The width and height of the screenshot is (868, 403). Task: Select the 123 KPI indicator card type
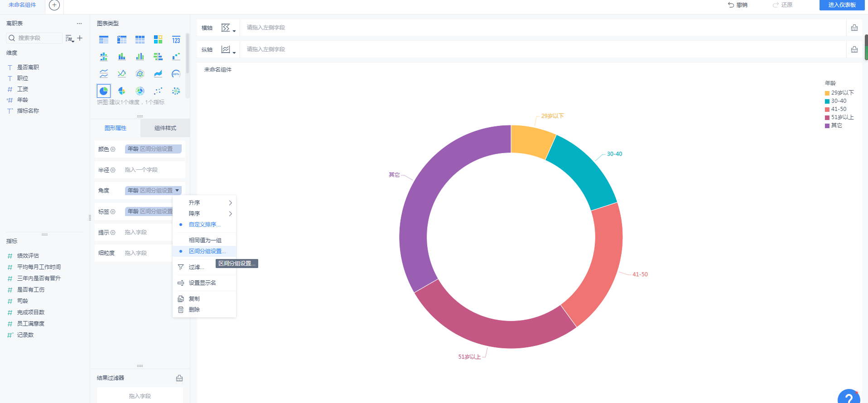(176, 40)
